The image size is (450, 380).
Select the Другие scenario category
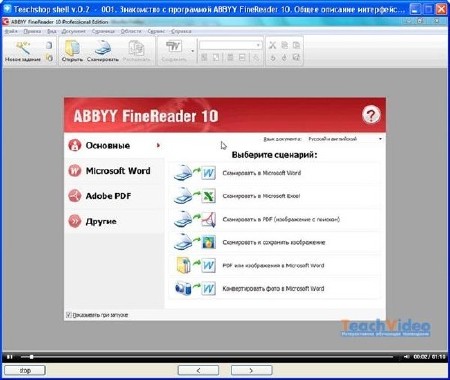[x=114, y=221]
